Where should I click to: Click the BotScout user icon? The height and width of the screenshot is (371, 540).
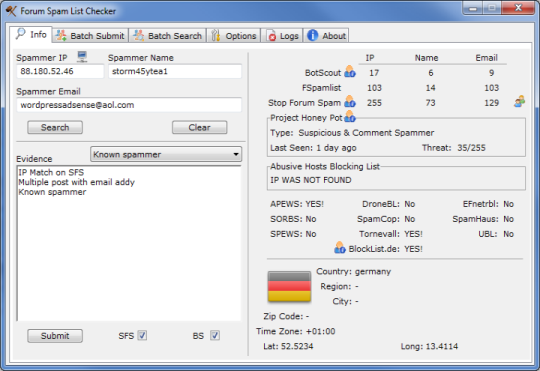(350, 72)
